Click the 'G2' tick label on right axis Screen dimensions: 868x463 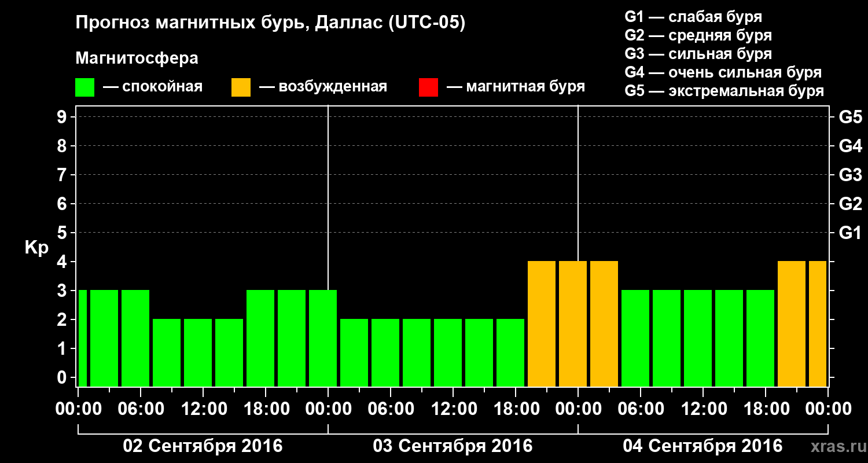(x=851, y=204)
